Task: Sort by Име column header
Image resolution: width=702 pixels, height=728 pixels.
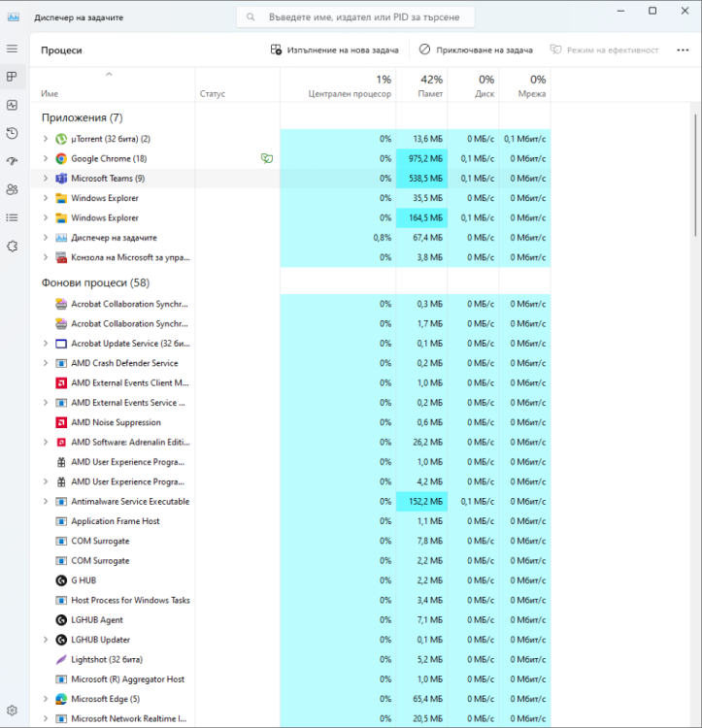Action: (x=113, y=85)
